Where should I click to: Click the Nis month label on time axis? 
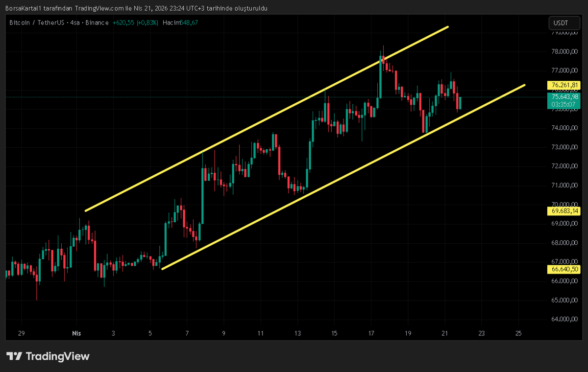(76, 333)
